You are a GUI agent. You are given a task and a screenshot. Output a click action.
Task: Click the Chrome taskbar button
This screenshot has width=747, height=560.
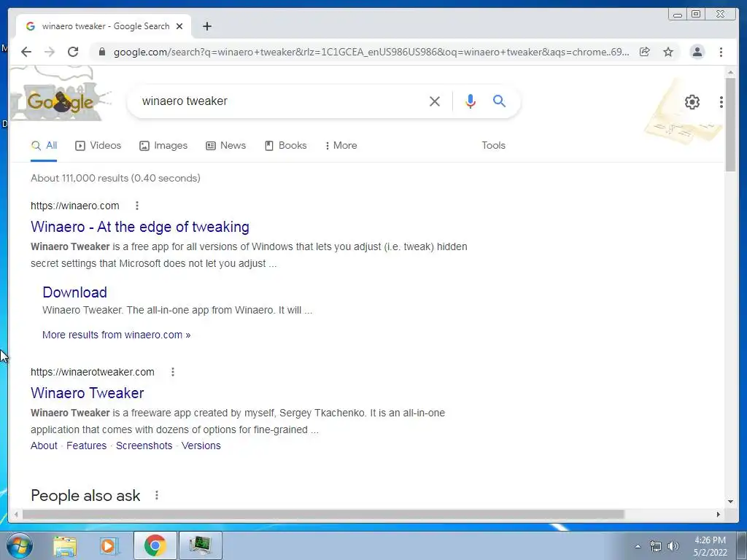coord(155,545)
